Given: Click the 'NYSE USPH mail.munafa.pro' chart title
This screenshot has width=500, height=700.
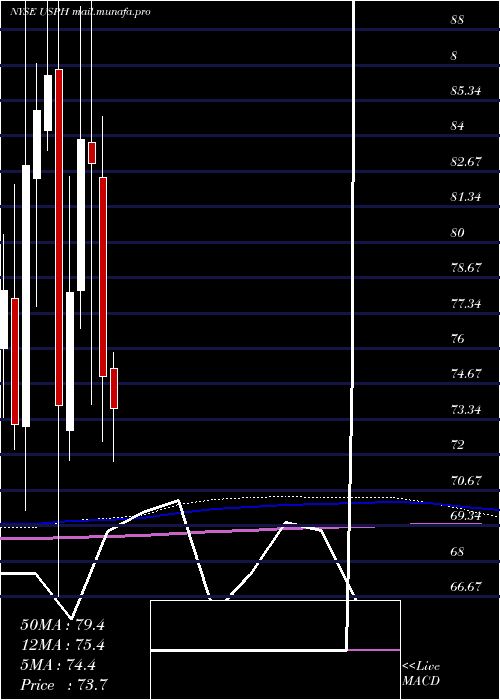Looking at the screenshot, I should point(80,12).
